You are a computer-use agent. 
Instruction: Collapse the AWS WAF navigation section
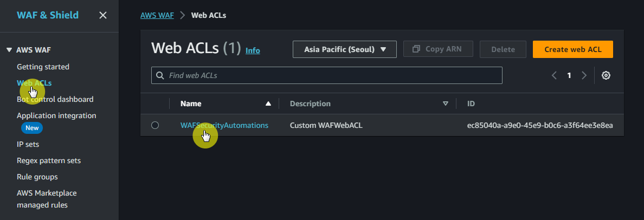click(9, 50)
